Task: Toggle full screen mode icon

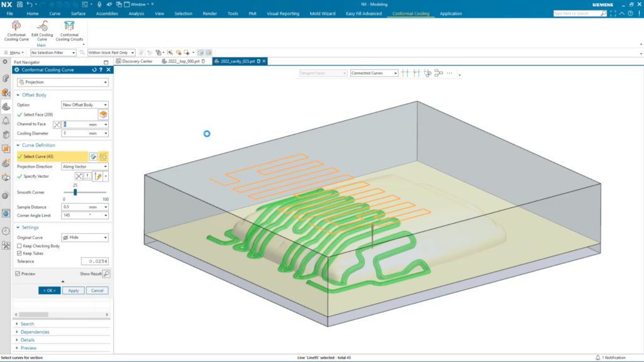Action: 613,14
